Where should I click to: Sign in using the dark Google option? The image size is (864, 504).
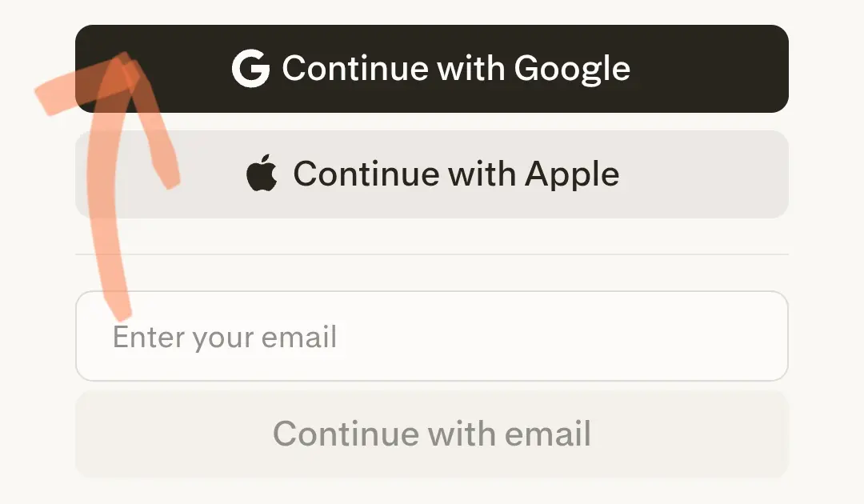(x=432, y=69)
